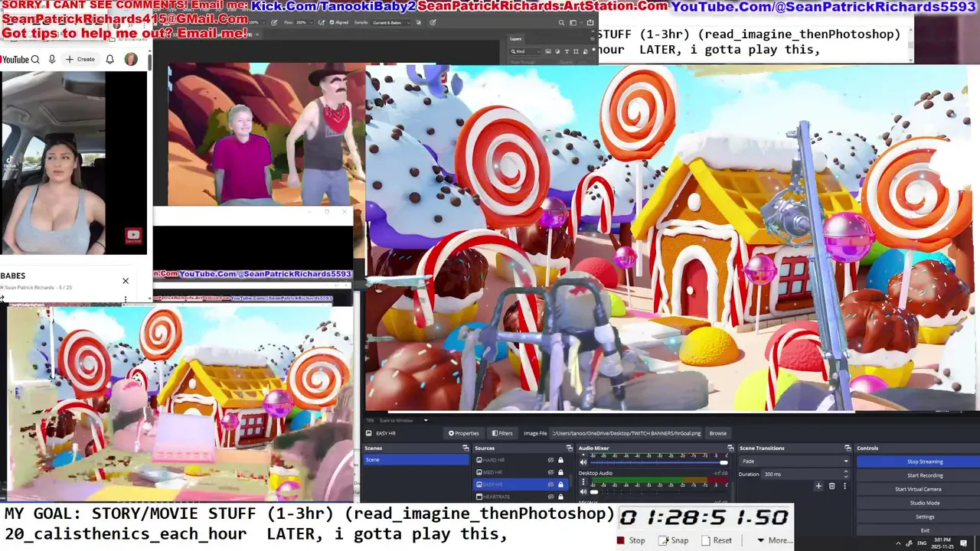Select the Scene item in Scenes
The width and height of the screenshot is (980, 551).
click(x=416, y=460)
